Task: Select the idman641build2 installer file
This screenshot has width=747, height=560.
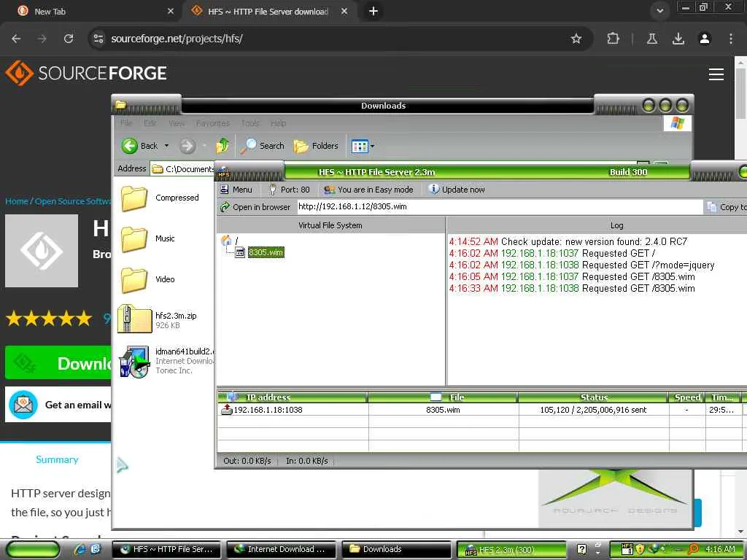Action: pyautogui.click(x=166, y=361)
